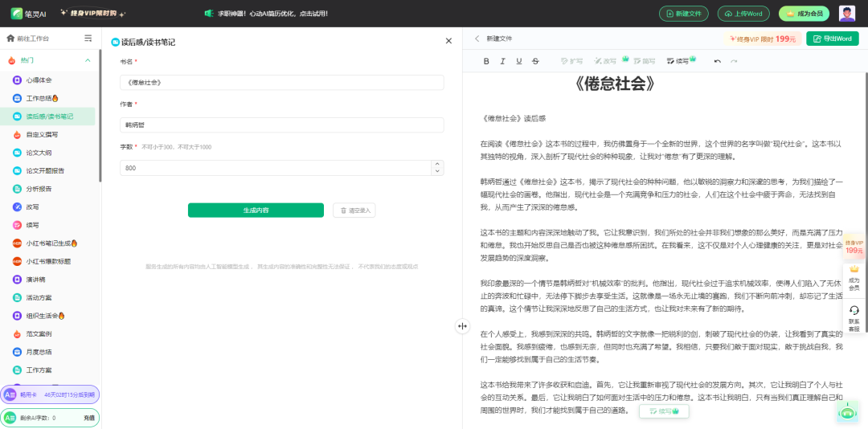Redo the last edit
Viewport: 868px width, 429px height.
point(734,61)
